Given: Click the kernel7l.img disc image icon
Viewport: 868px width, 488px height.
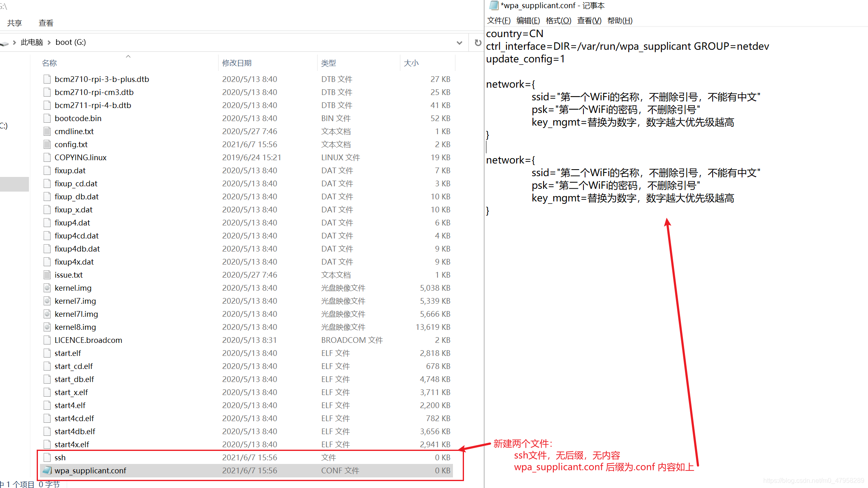Looking at the screenshot, I should click(47, 314).
